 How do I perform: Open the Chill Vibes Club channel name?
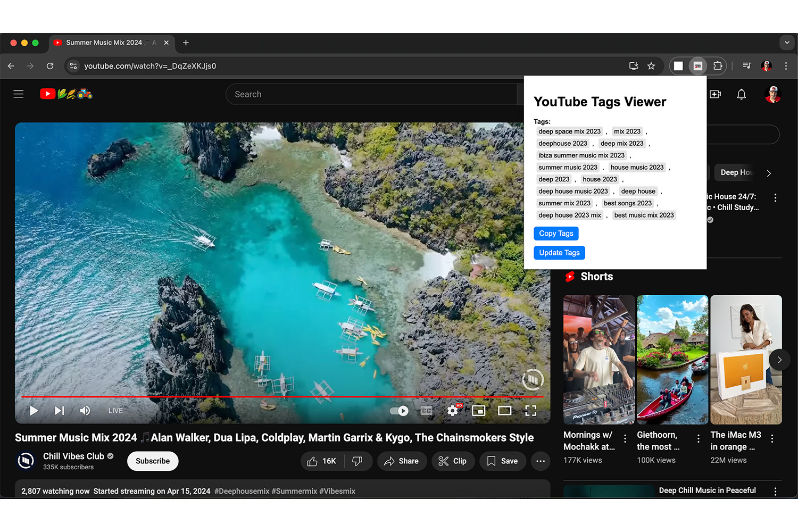[x=73, y=456]
